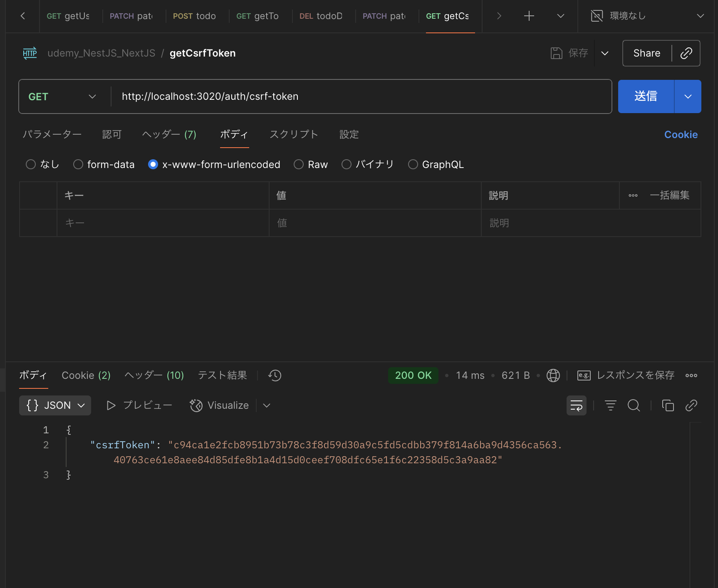Open the 認可 authorization tab
The image size is (718, 588).
[x=112, y=134]
